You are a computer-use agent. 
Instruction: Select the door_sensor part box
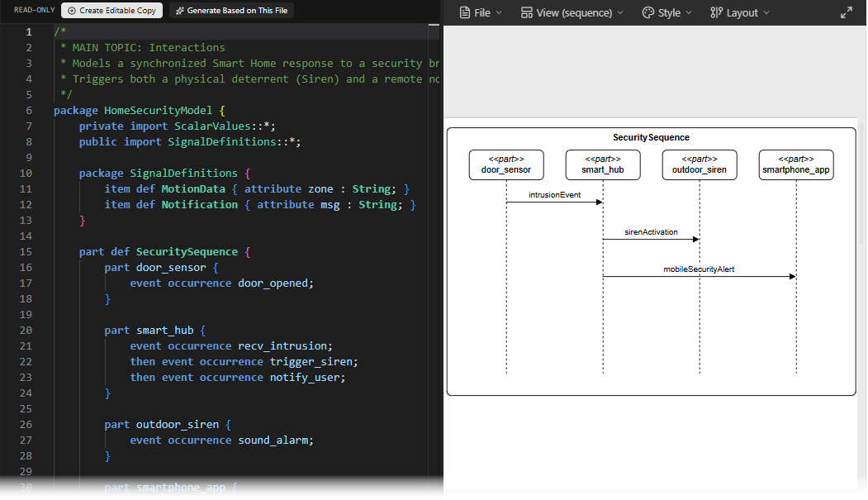point(506,165)
